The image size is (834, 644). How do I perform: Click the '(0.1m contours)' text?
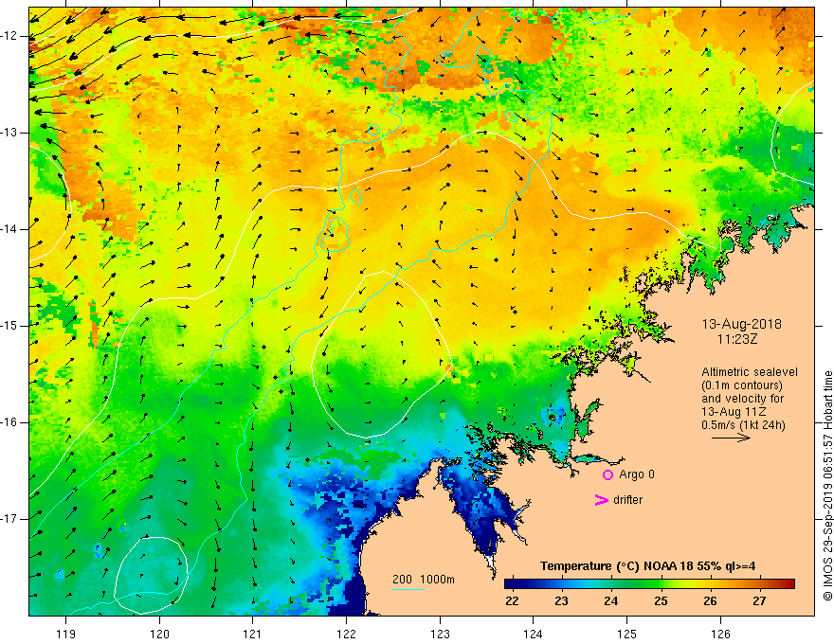742,385
